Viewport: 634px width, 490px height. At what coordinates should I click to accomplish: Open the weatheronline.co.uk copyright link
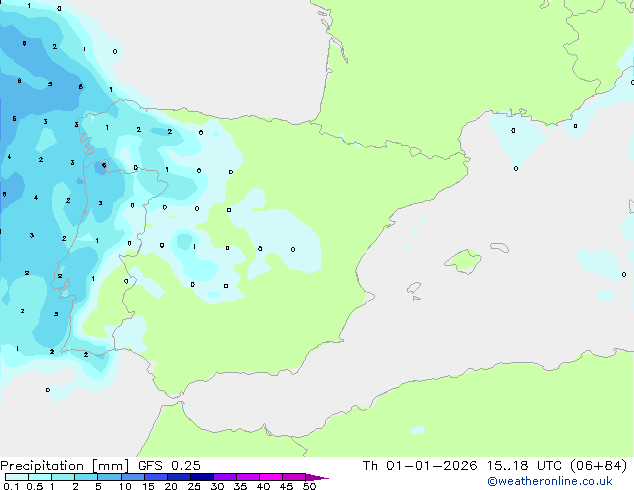[550, 481]
